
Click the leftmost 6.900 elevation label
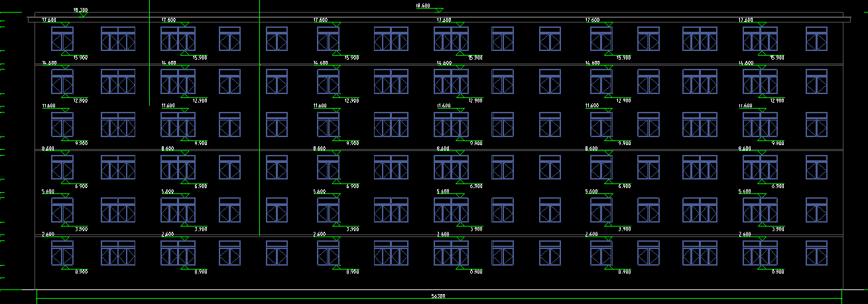82,187
